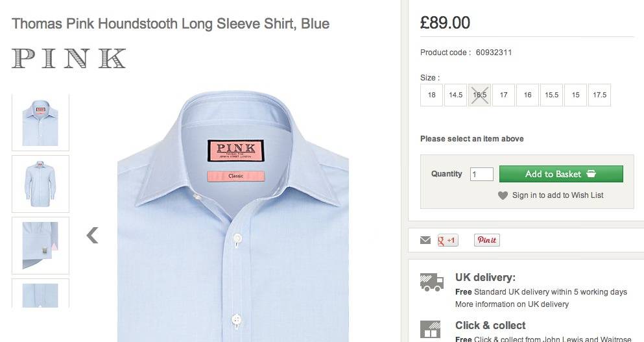Show the full folded shirt thumbnail

(x=40, y=184)
